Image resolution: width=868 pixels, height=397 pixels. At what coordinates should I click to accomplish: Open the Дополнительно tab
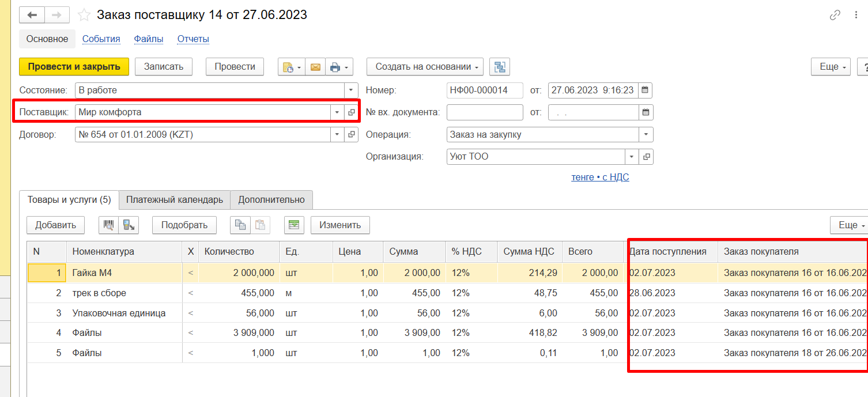271,200
